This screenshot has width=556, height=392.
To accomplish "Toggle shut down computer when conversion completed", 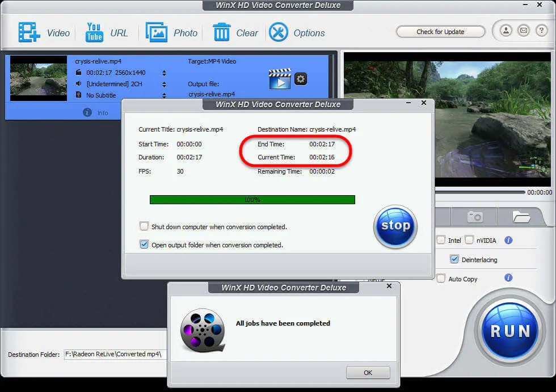I will (x=144, y=226).
